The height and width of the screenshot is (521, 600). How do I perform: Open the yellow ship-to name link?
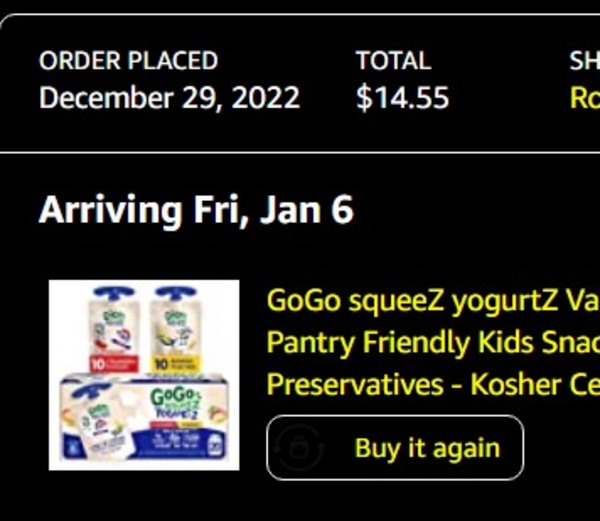(585, 98)
